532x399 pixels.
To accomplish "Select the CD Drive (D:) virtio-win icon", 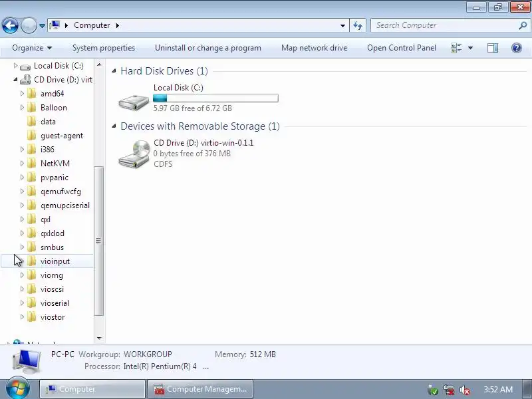I will 134,154.
